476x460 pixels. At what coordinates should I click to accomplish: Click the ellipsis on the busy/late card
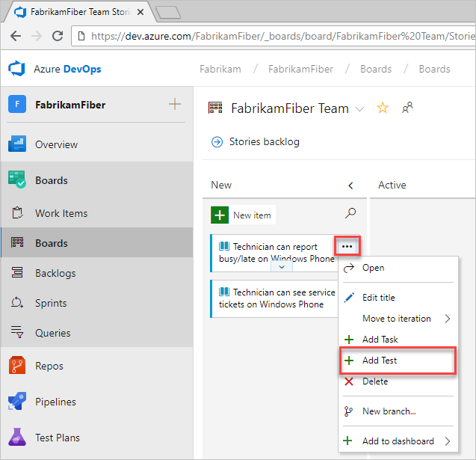pyautogui.click(x=347, y=246)
